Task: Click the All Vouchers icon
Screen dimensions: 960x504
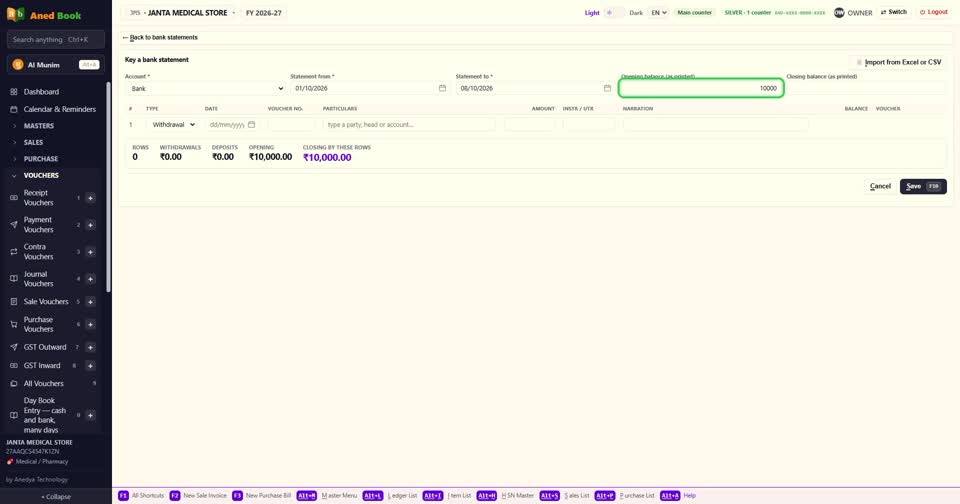Action: pos(13,383)
